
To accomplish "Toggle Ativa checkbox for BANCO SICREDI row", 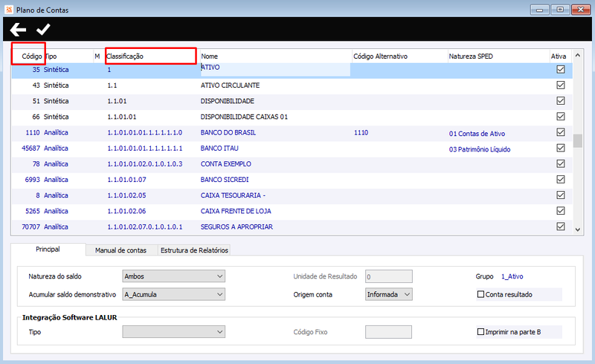I will pos(561,179).
